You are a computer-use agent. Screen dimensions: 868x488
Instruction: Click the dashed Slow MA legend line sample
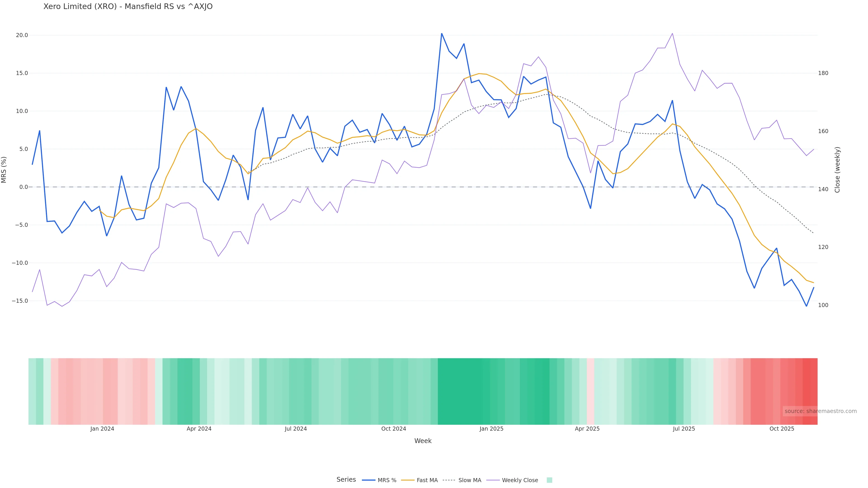[x=449, y=480]
